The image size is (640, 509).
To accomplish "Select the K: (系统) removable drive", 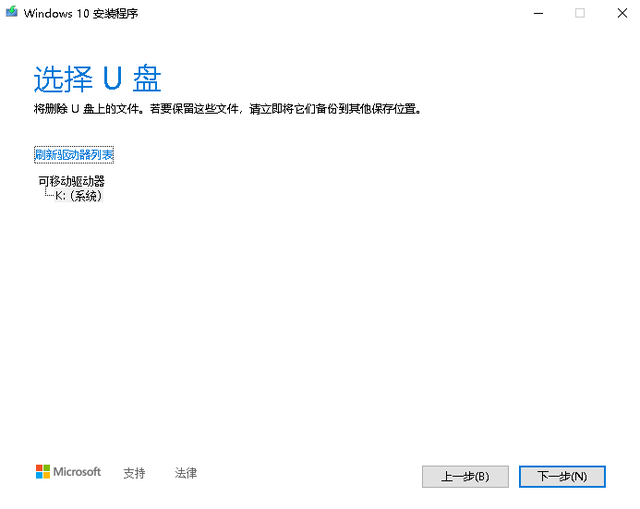I will point(78,196).
